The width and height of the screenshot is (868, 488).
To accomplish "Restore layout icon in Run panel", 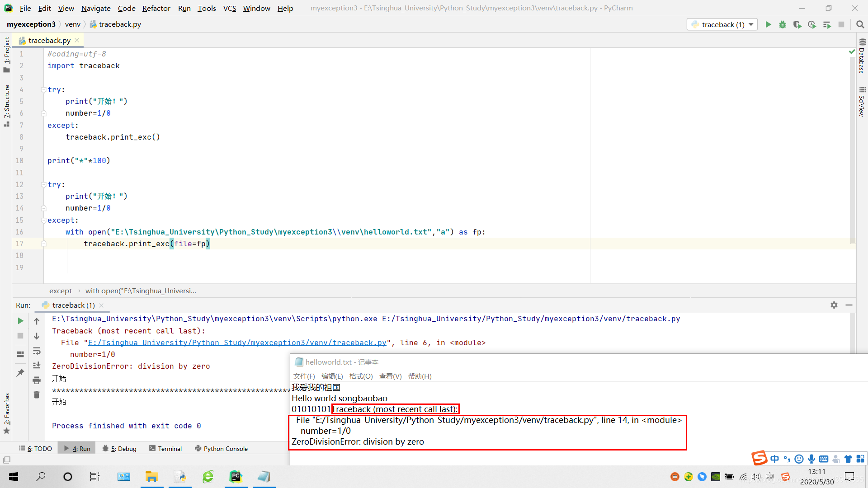I will [x=20, y=354].
